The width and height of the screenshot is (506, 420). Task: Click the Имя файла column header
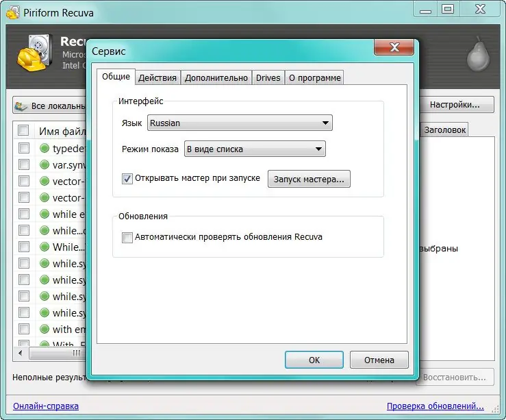(62, 131)
